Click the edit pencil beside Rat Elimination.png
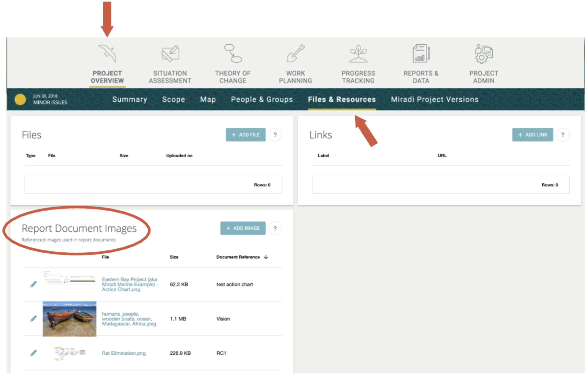 [34, 352]
